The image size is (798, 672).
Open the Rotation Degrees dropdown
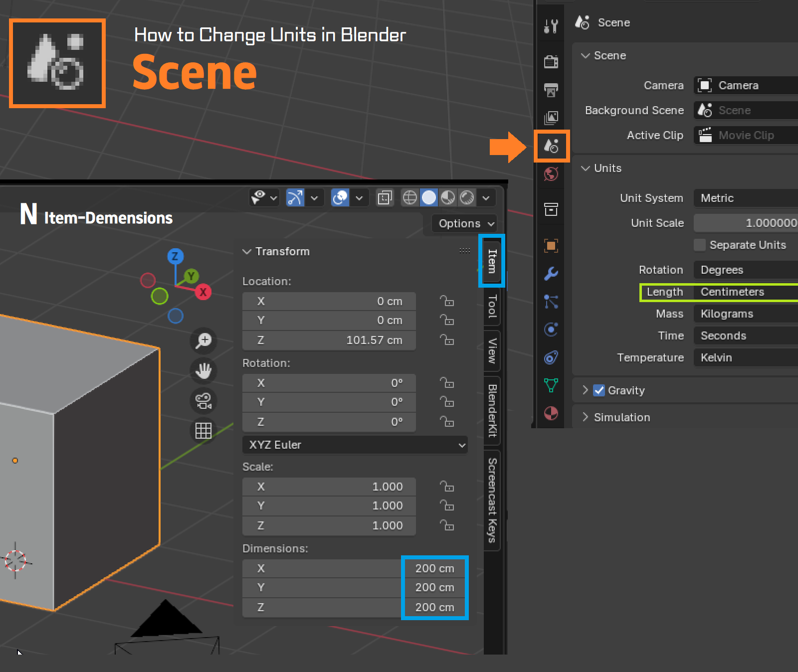(x=746, y=270)
